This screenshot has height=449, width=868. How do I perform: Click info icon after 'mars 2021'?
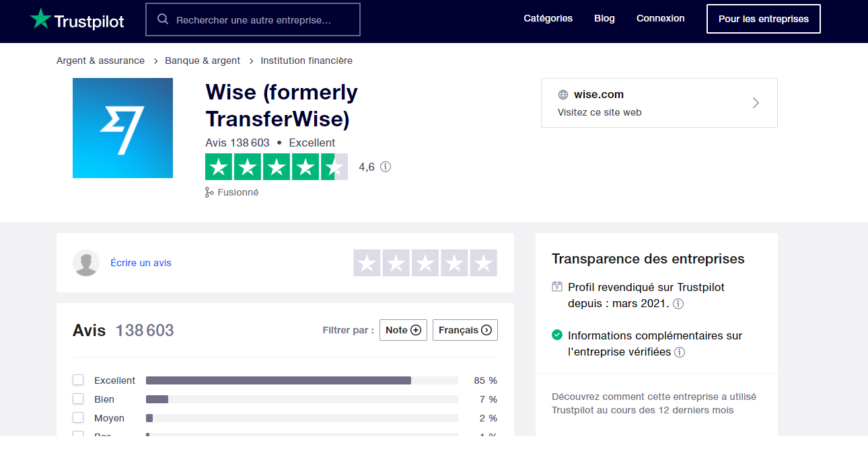pos(678,304)
